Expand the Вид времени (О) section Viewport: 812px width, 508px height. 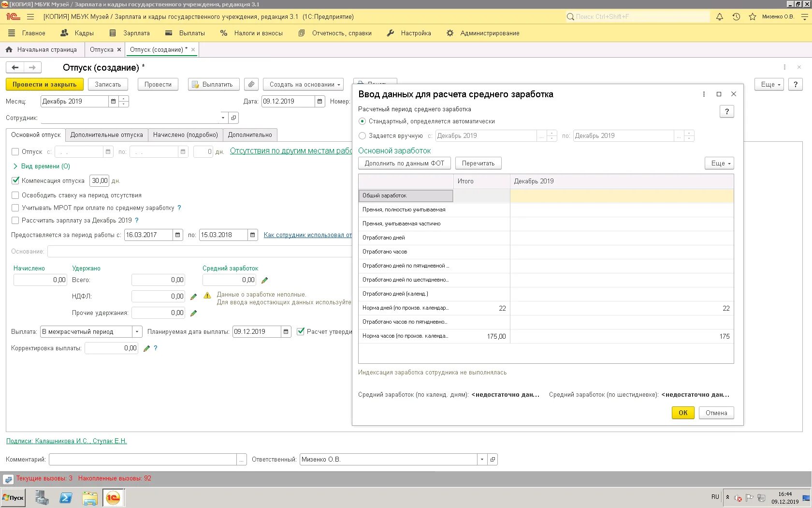point(41,166)
